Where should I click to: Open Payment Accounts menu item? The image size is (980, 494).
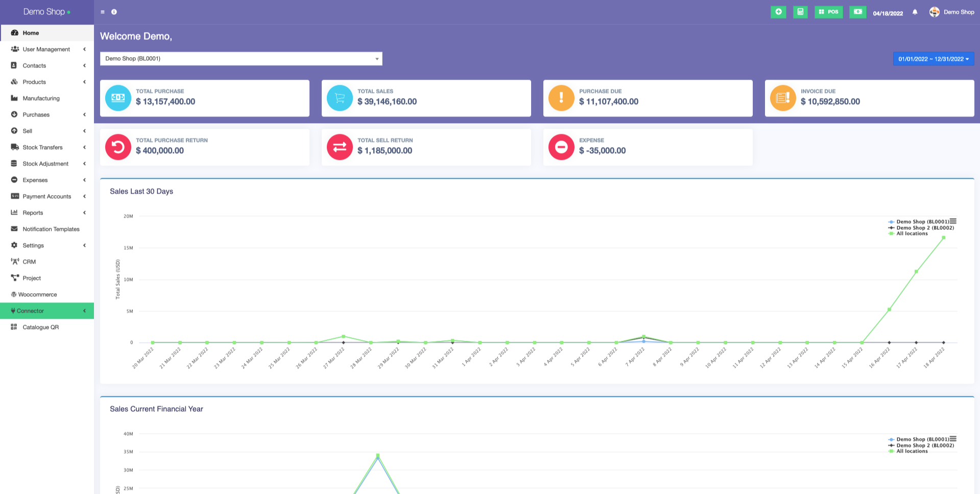coord(47,196)
